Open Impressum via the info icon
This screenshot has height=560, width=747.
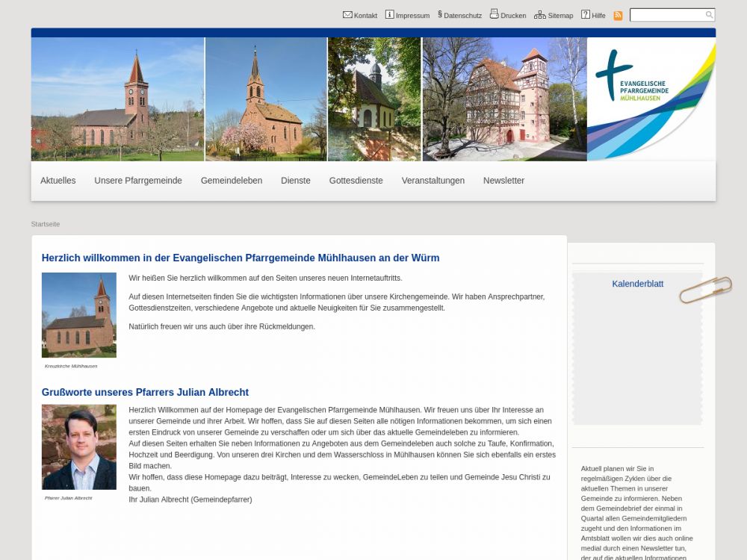coord(389,14)
